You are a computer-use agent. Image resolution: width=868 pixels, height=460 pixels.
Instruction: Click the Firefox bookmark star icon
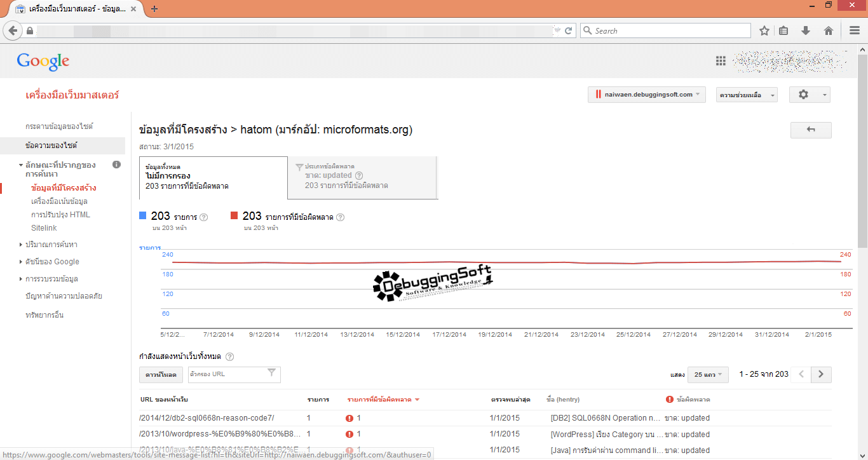764,30
